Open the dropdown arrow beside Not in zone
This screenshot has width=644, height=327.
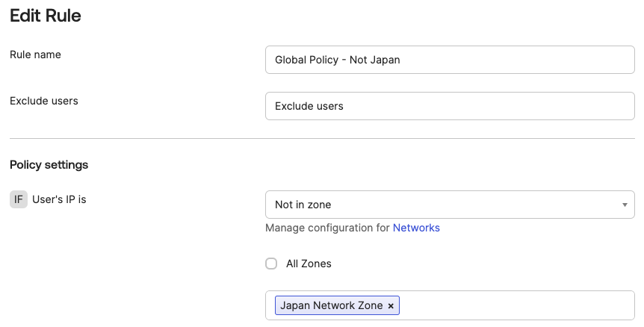625,205
